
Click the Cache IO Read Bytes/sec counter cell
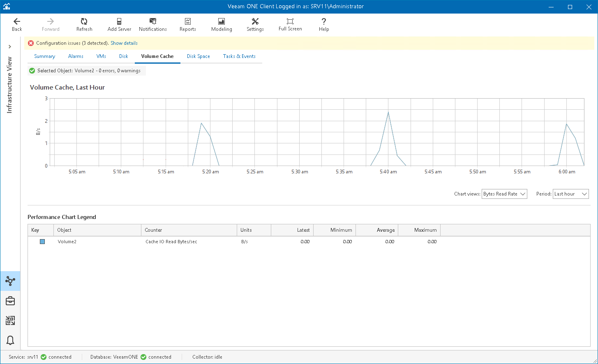click(171, 242)
